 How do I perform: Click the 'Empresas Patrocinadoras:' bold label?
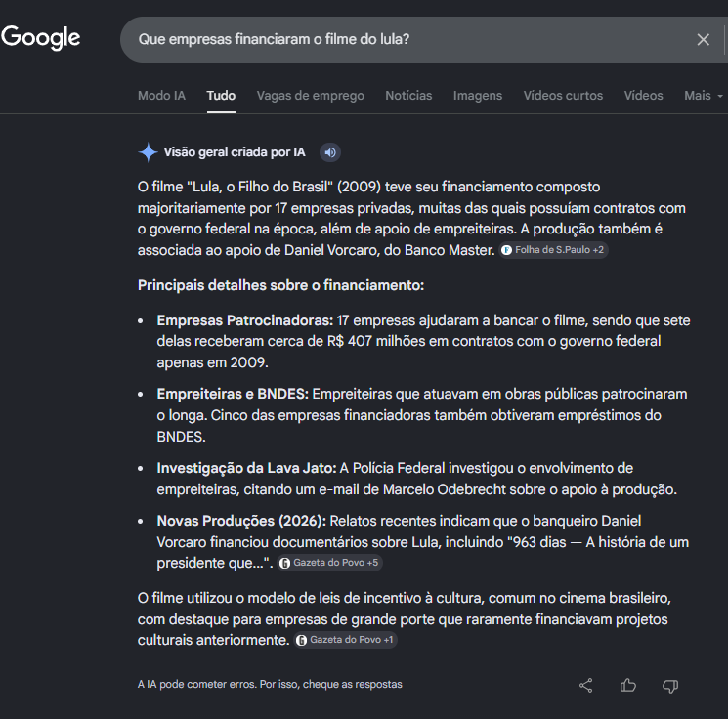point(245,320)
